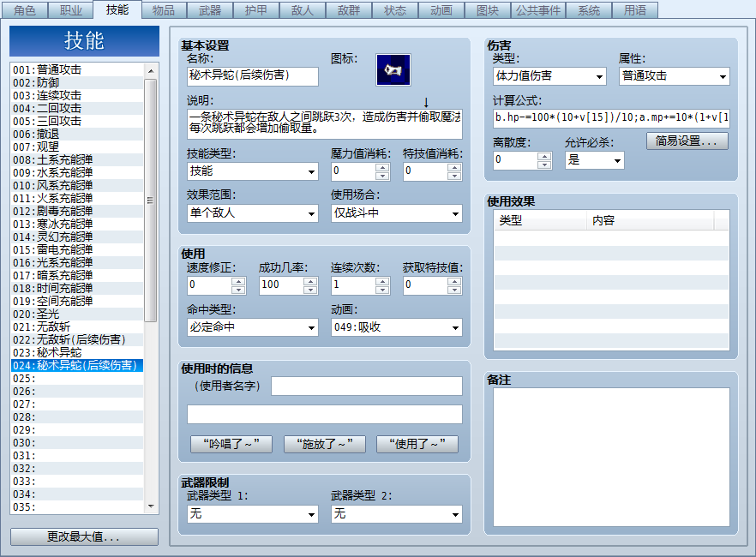756x557 pixels.
Task: Decrease 特技值消耗 with down arrow
Action: [454, 176]
